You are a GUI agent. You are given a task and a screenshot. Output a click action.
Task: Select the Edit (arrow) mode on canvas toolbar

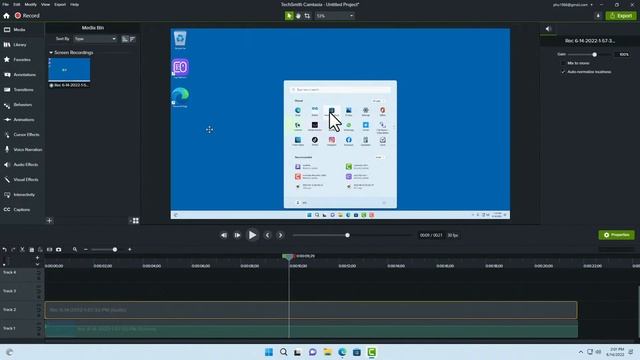289,16
